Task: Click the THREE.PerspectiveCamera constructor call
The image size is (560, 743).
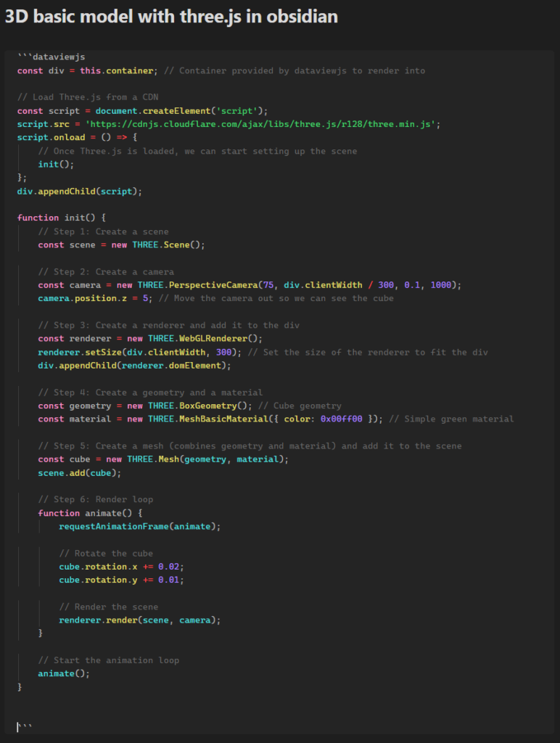Action: tap(297, 285)
